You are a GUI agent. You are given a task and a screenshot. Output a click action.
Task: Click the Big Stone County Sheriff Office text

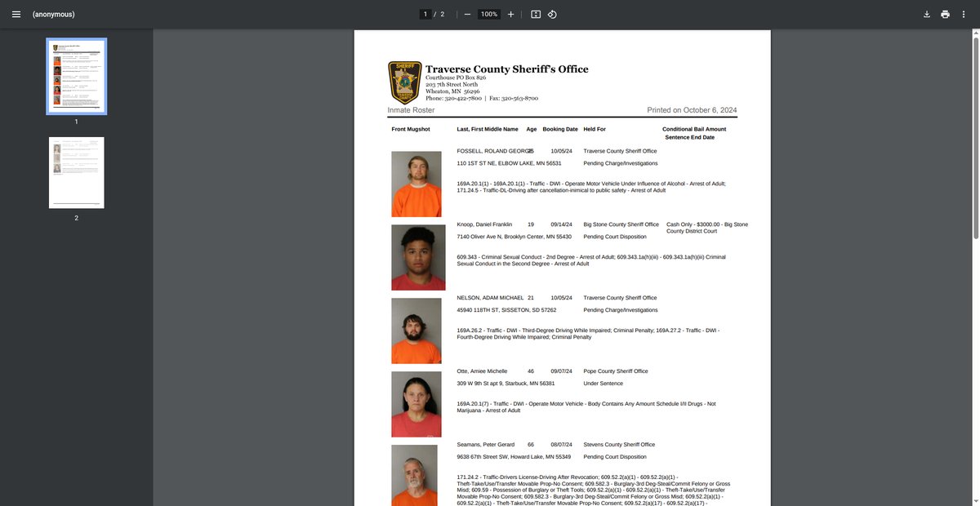[x=621, y=224]
